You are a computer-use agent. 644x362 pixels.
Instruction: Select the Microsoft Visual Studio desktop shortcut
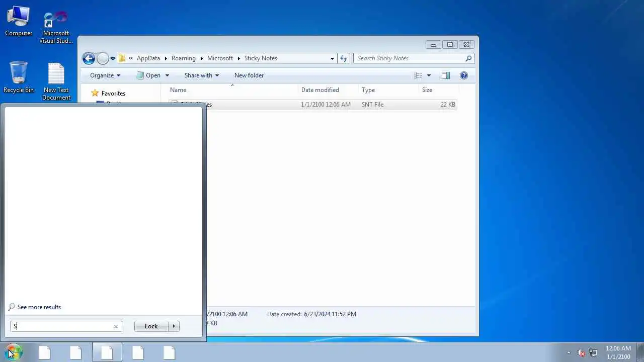point(56,26)
